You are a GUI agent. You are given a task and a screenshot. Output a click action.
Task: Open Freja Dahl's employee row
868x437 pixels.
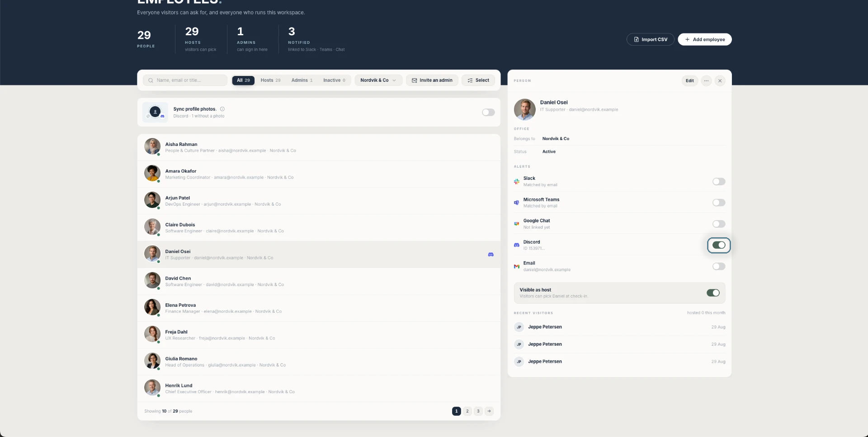pyautogui.click(x=319, y=335)
